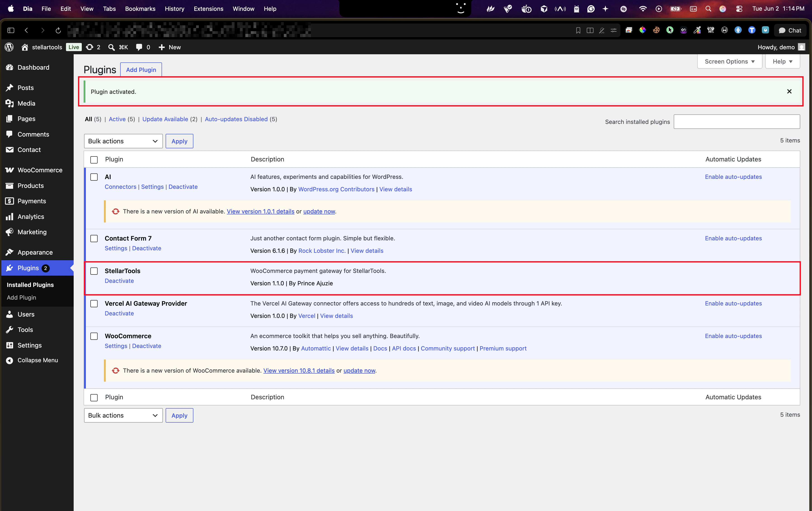The width and height of the screenshot is (812, 511).
Task: Open the Bookmarks menu in the menu bar
Action: point(140,9)
